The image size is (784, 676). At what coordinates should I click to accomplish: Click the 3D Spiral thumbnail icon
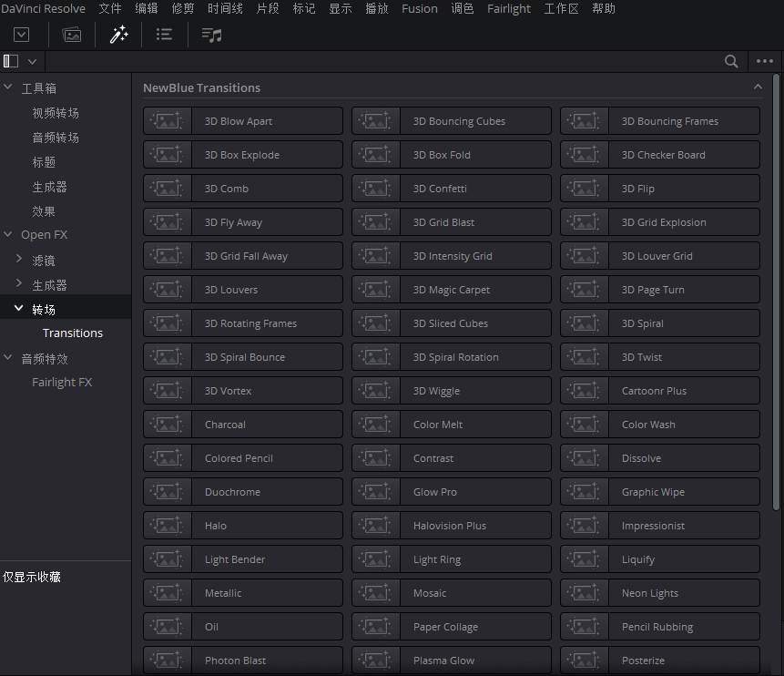[585, 323]
